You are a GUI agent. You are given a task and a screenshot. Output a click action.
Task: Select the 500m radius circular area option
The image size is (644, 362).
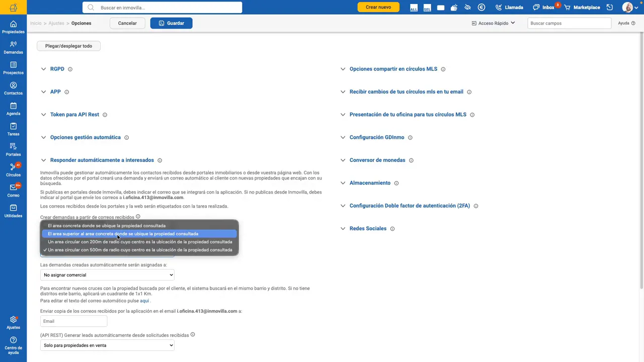pyautogui.click(x=139, y=250)
